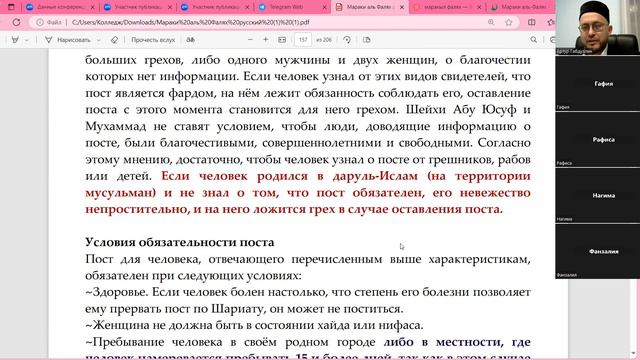The height and width of the screenshot is (360, 640).
Task: Open the translate tool icon
Action: coord(191,40)
